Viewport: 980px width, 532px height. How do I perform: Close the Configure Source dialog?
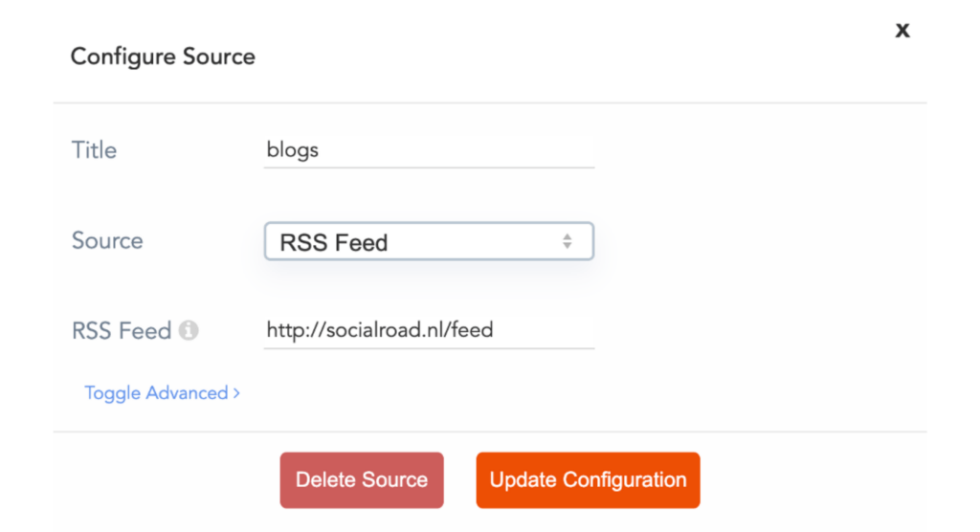902,31
